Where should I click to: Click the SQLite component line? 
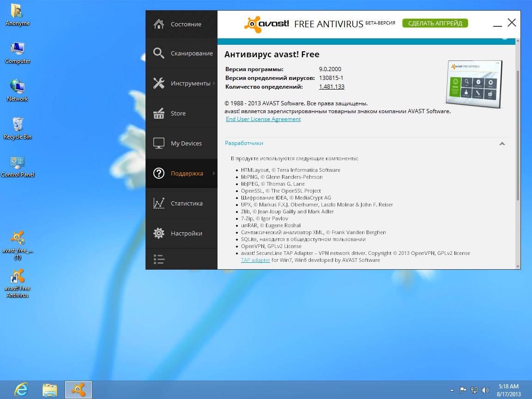tap(303, 239)
